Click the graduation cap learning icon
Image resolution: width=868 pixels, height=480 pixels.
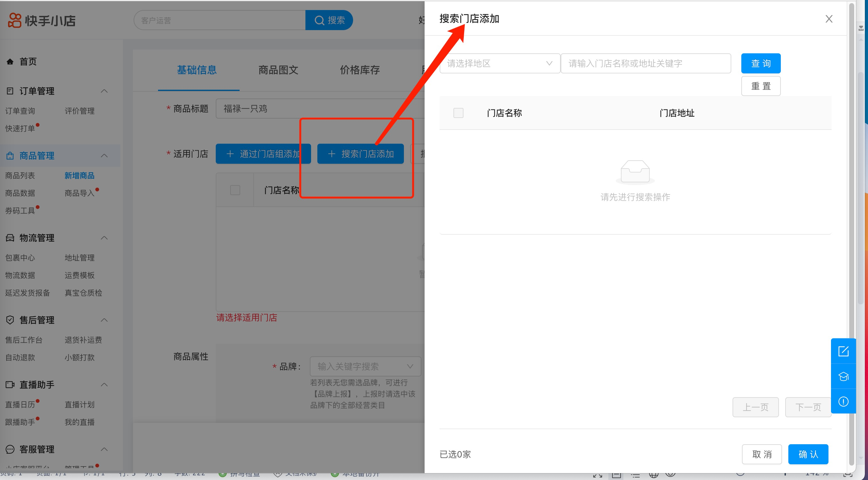coord(843,376)
